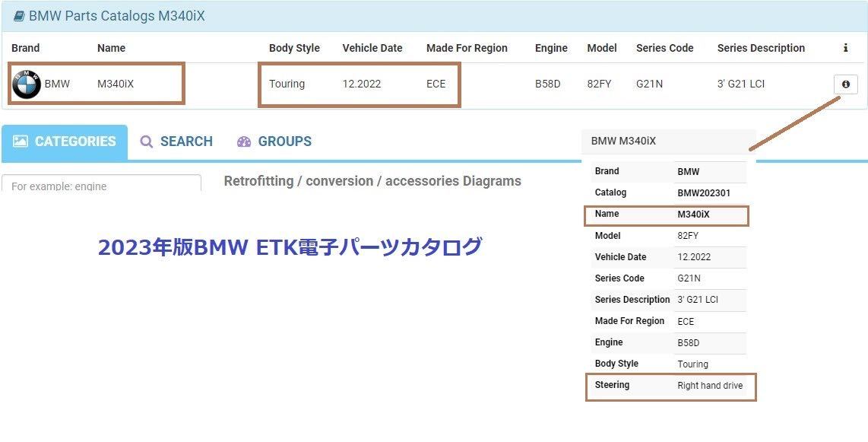
Task: Open the Retrofitting / conversion / accessories Diagrams section
Action: coord(372,181)
